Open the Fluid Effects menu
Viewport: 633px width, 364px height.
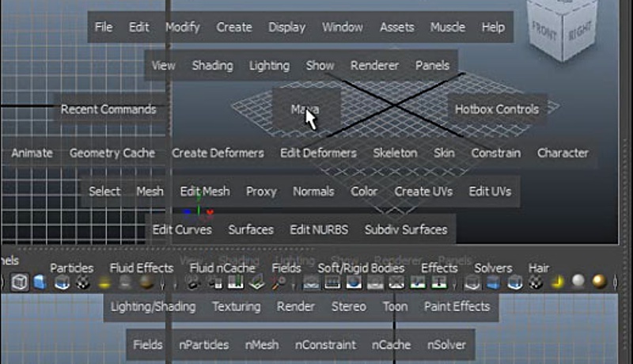pos(142,268)
